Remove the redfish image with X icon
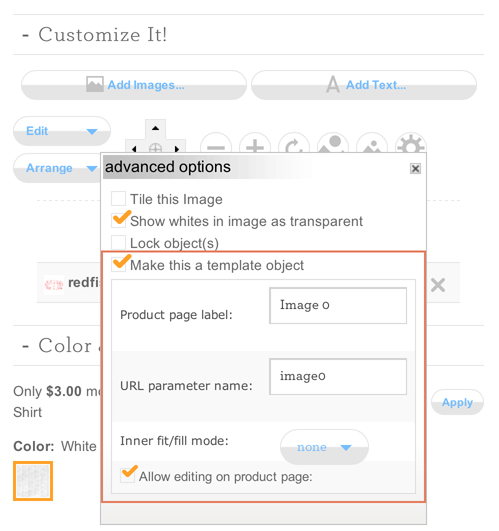The image size is (499, 531). point(438,285)
